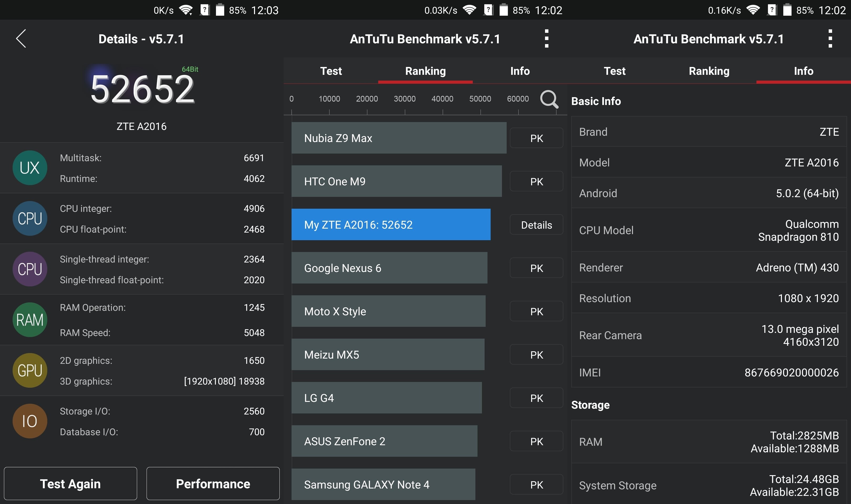Open Ranking tab in Info screen
The image size is (851, 504).
pos(709,71)
